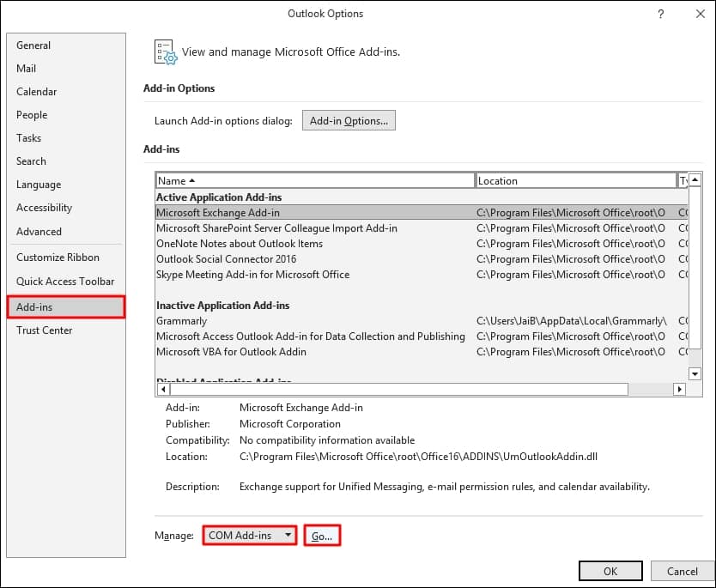Select Microsoft Exchange Add-in row

tap(422, 213)
